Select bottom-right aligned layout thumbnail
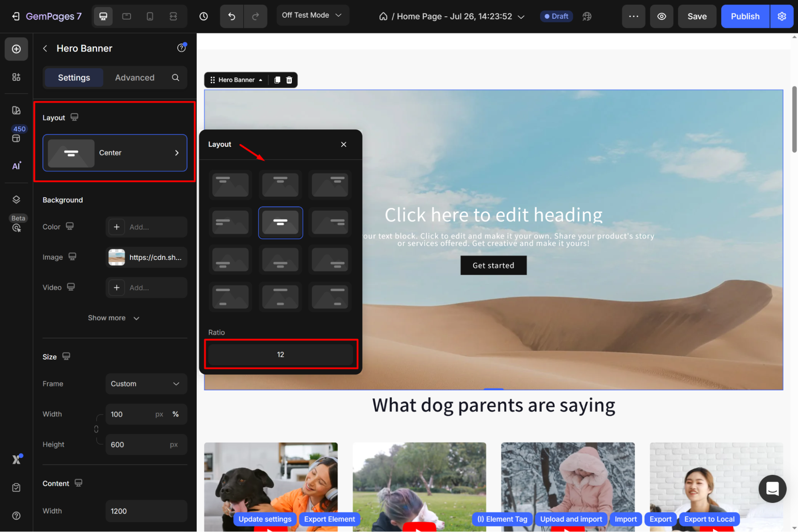Image resolution: width=798 pixels, height=532 pixels. click(x=330, y=260)
